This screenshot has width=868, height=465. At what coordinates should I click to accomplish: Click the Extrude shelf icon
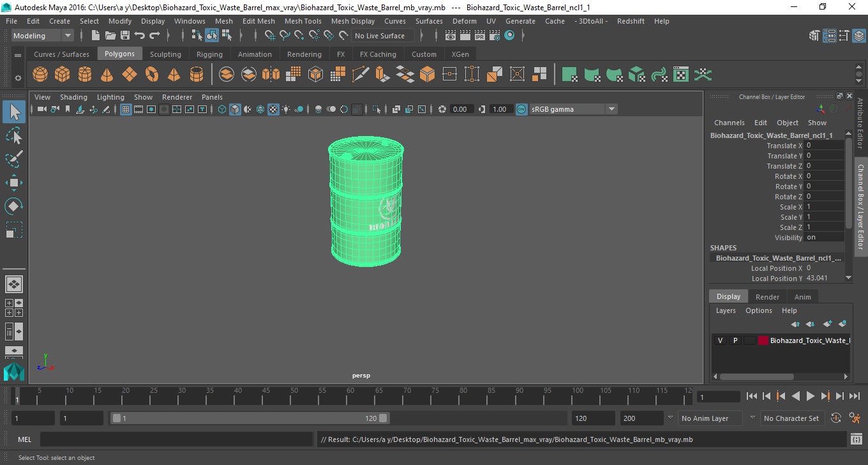click(x=382, y=75)
